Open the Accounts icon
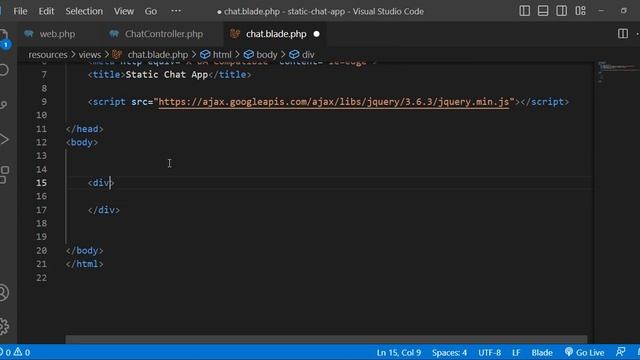 pos(4,293)
